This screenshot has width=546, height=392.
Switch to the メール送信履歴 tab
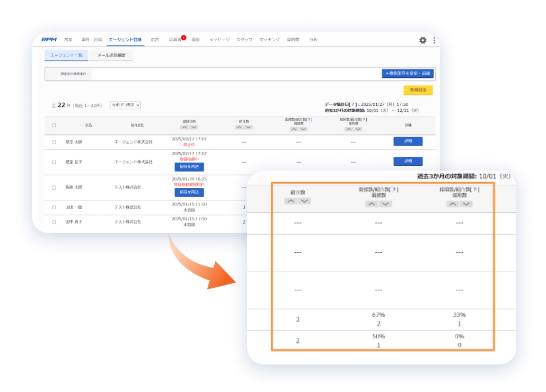pos(111,55)
